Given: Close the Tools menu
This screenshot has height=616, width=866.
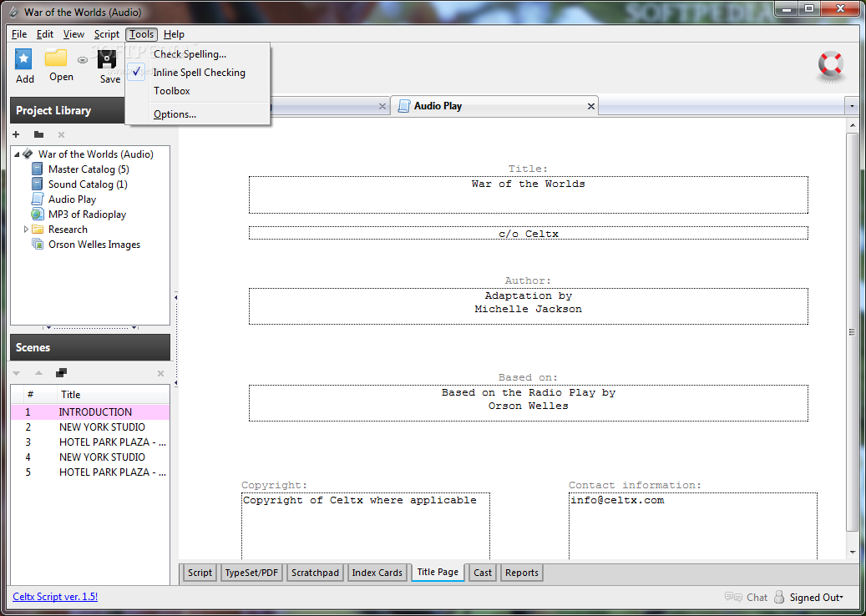Looking at the screenshot, I should [x=142, y=34].
